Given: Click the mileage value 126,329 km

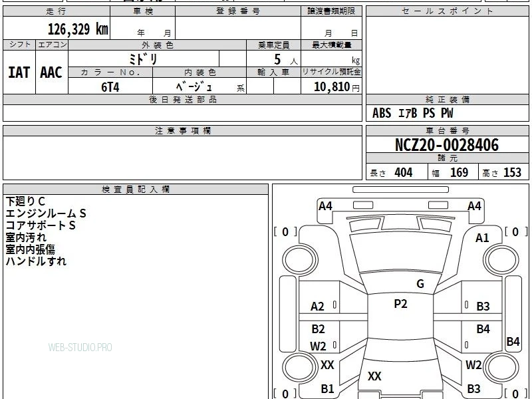Looking at the screenshot, I should [x=78, y=29].
